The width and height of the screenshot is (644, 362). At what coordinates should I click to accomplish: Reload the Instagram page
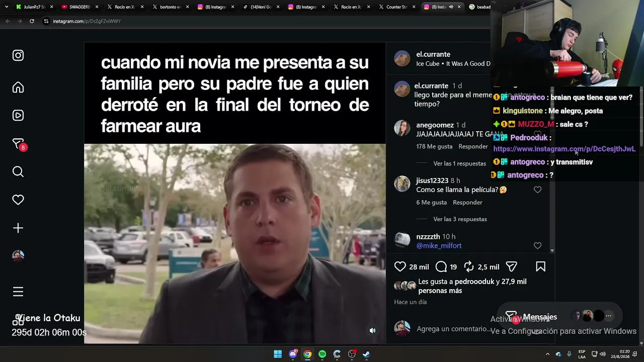click(32, 21)
